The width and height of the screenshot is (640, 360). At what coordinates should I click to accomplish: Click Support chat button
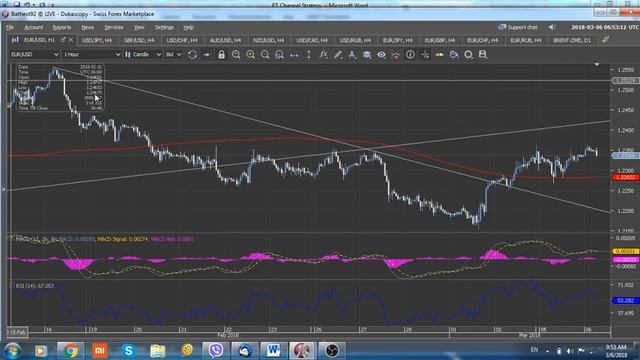click(518, 27)
